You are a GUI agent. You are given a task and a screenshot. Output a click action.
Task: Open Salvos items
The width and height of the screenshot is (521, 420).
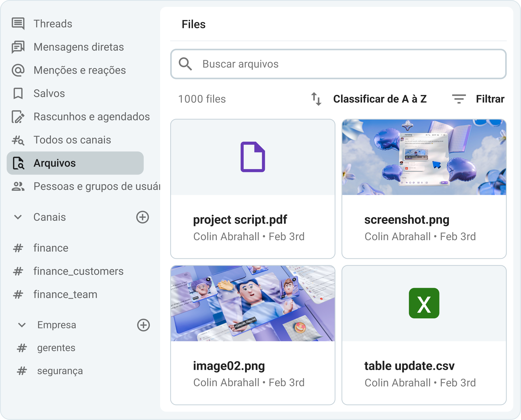[x=75, y=93]
